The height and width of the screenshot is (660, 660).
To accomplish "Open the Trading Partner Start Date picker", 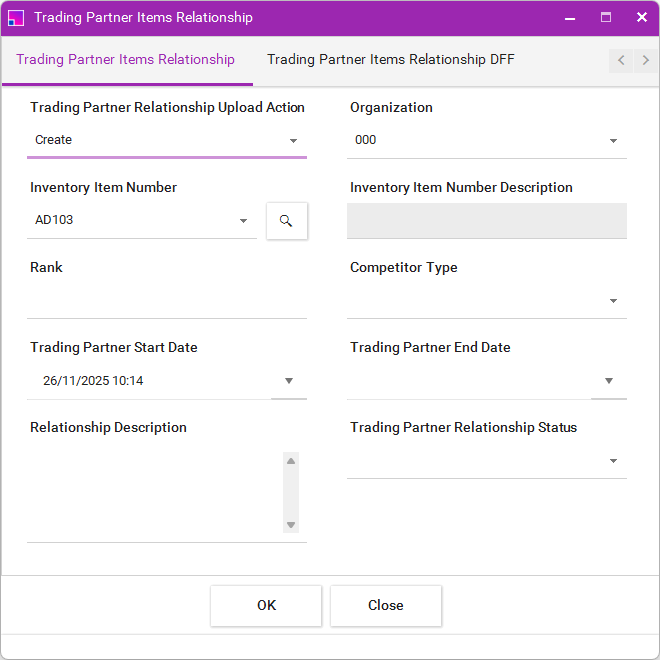I will point(289,381).
